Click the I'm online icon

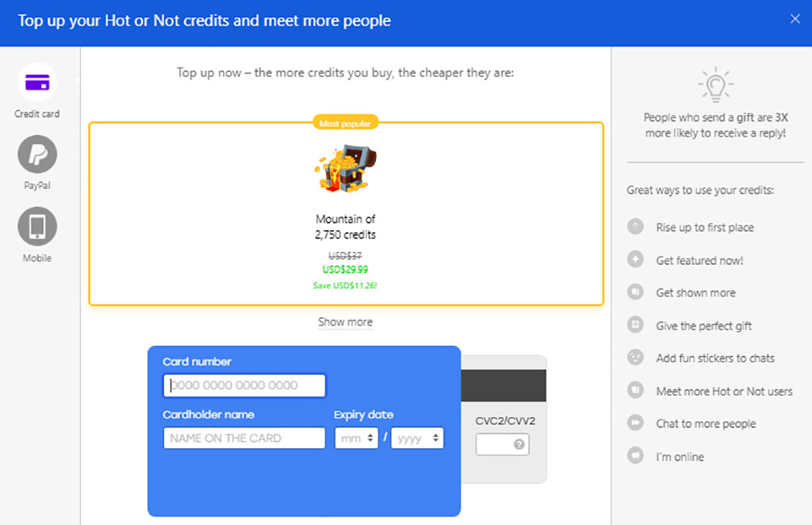point(636,456)
